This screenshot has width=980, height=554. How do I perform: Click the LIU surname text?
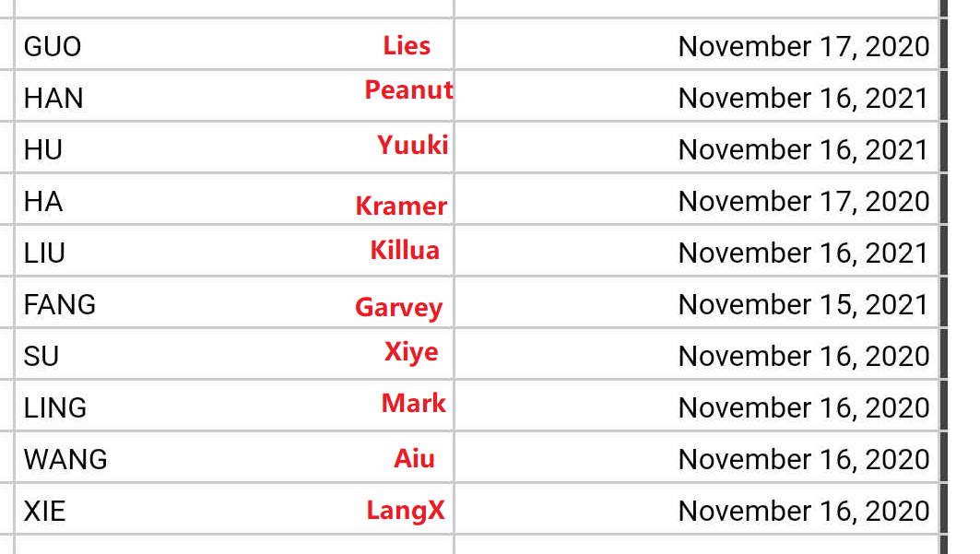click(44, 253)
